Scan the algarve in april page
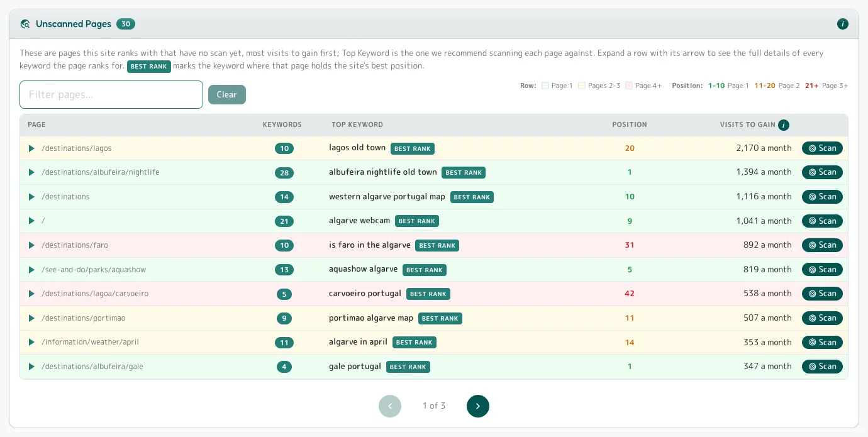This screenshot has height=437, width=868. point(822,343)
